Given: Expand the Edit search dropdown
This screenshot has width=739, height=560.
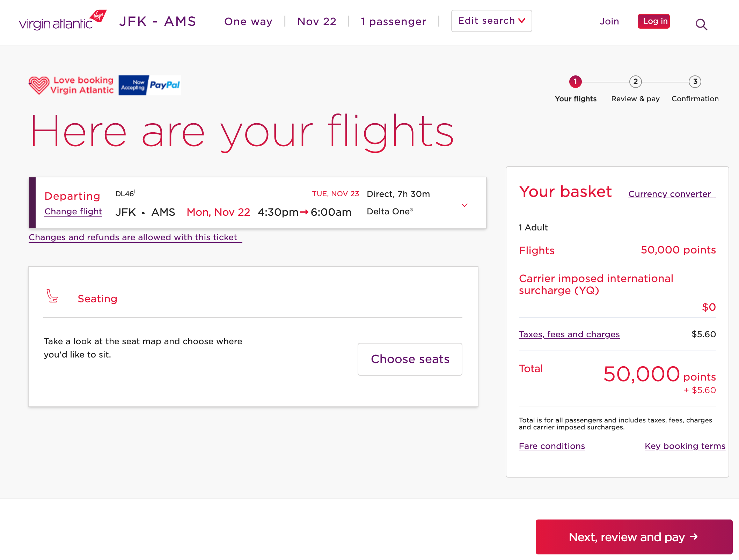Looking at the screenshot, I should pos(491,21).
